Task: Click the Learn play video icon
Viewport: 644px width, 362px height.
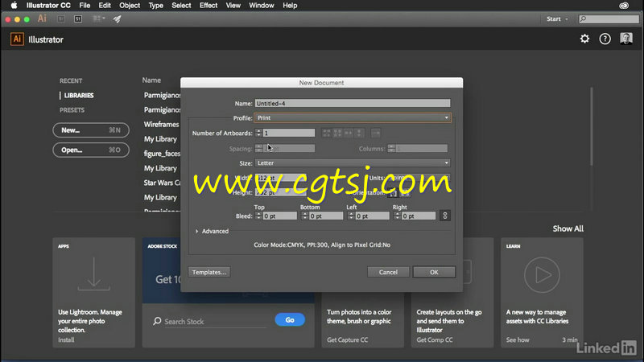Action: [542, 275]
